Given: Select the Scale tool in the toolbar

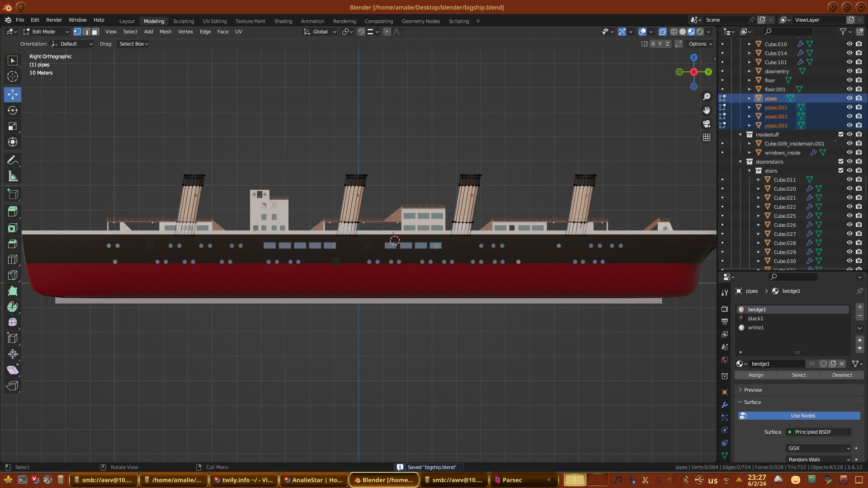Looking at the screenshot, I should tap(13, 127).
